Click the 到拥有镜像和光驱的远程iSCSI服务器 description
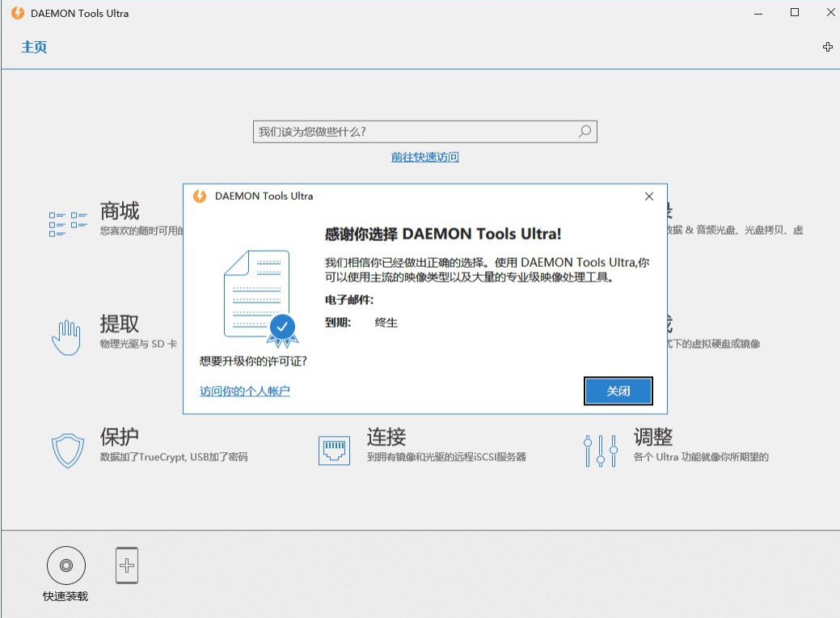Screen dimensions: 840x618 [x=446, y=457]
